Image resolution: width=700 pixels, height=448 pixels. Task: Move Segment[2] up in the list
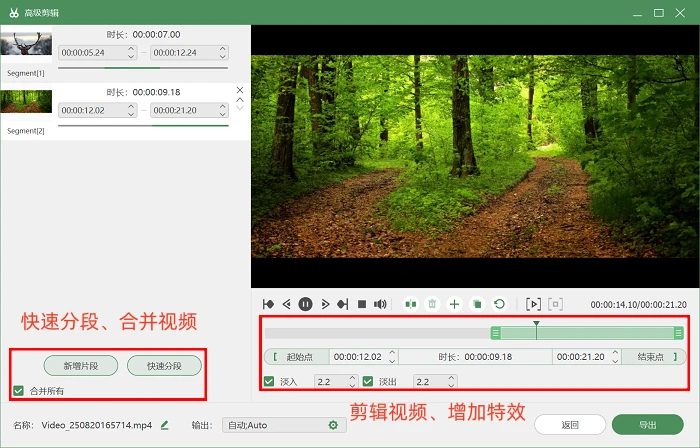[x=240, y=100]
